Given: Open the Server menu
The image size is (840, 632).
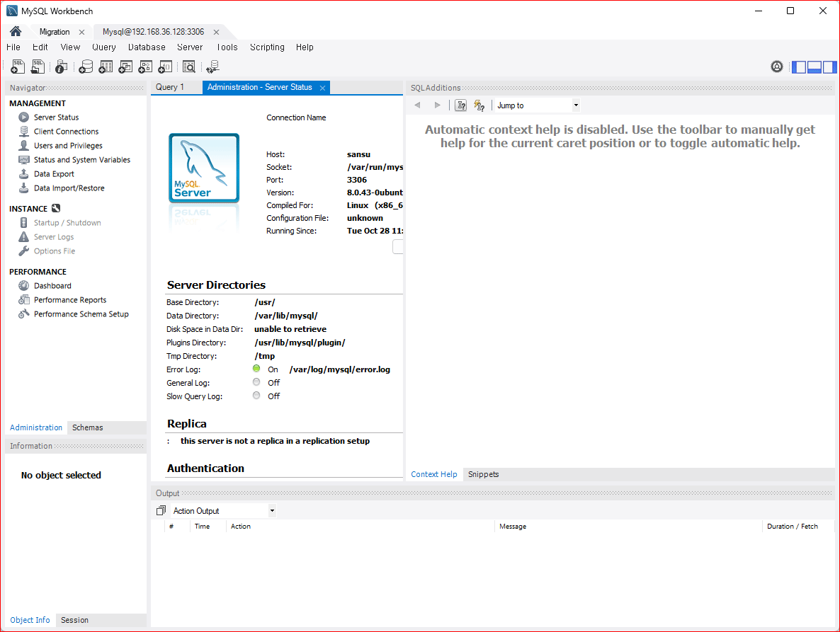Looking at the screenshot, I should 190,47.
